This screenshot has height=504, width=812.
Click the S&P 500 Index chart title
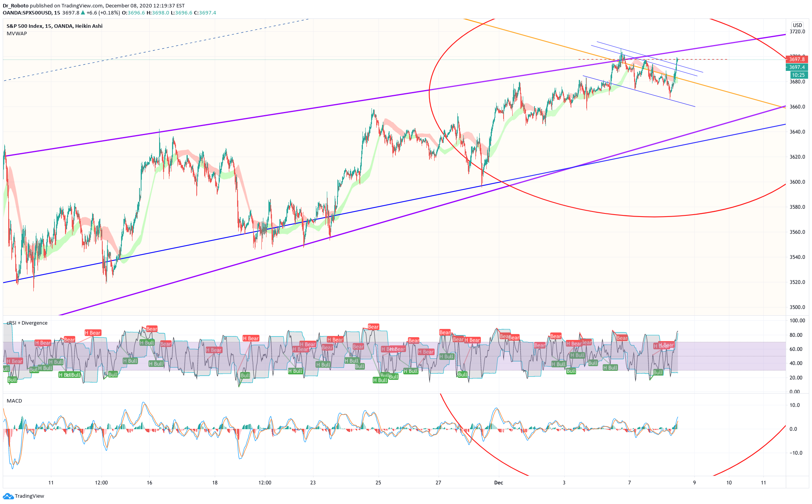54,26
